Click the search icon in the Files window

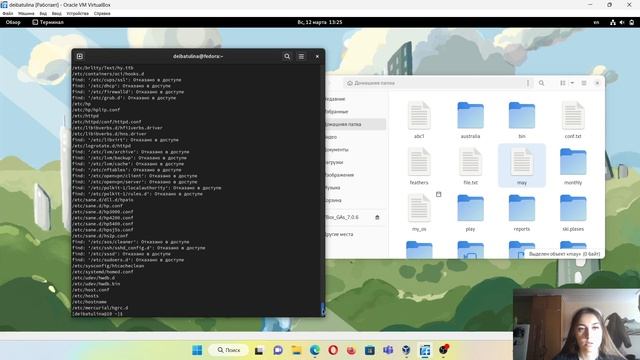point(541,83)
